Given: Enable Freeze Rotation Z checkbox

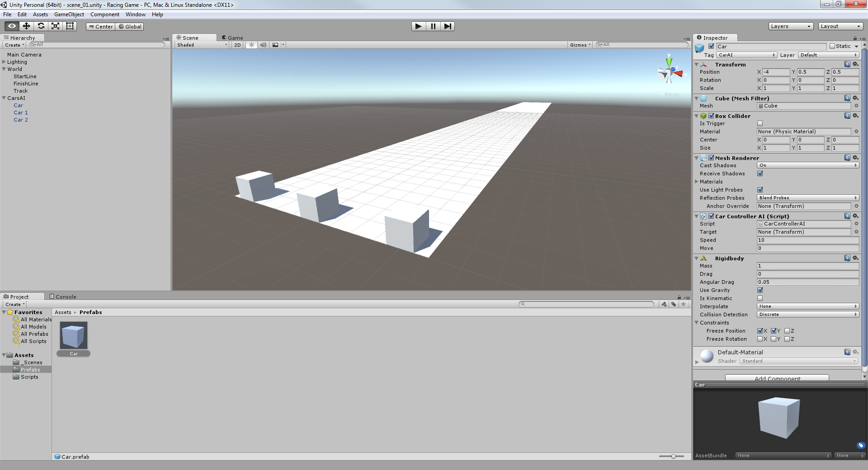Looking at the screenshot, I should click(x=787, y=339).
